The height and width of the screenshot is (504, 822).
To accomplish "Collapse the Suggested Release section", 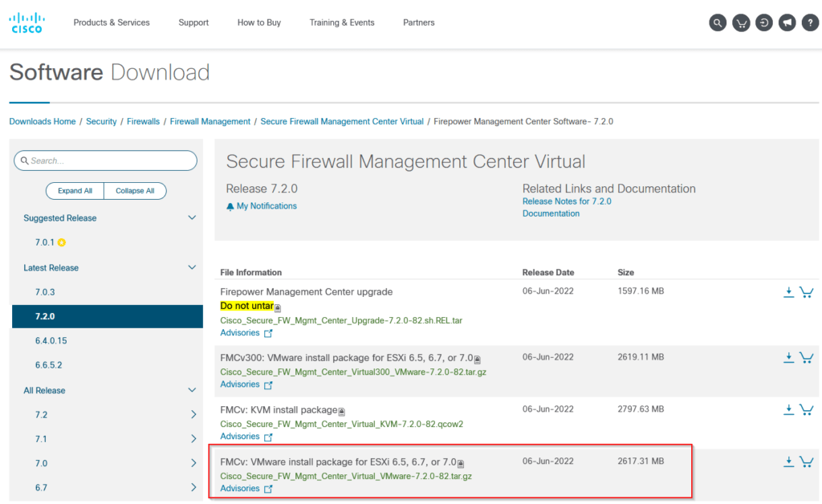I will click(192, 217).
